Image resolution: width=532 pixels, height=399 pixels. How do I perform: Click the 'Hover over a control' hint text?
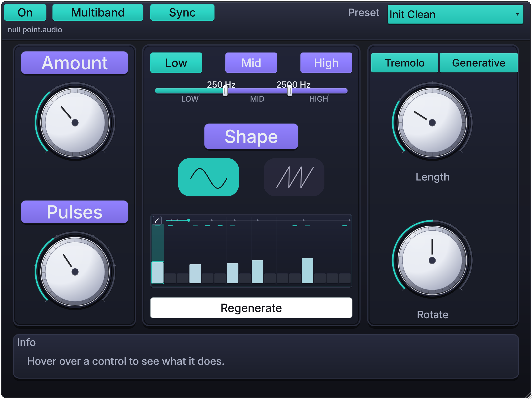[x=126, y=361]
